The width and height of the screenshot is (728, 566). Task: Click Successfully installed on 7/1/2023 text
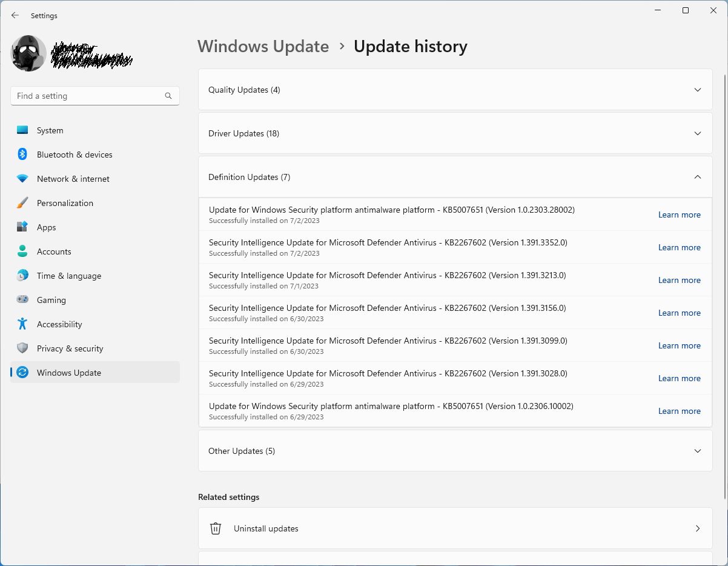click(263, 286)
